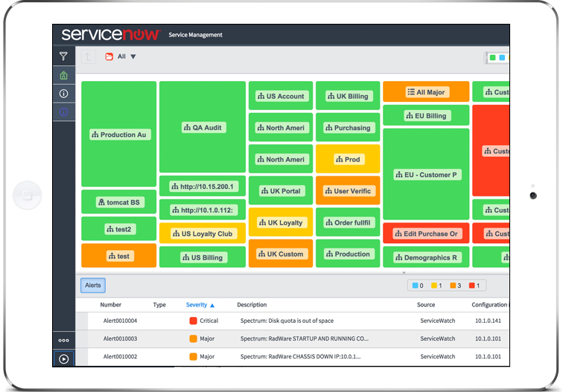This screenshot has height=392, width=566.
Task: Select the US Account tile
Action: (281, 95)
